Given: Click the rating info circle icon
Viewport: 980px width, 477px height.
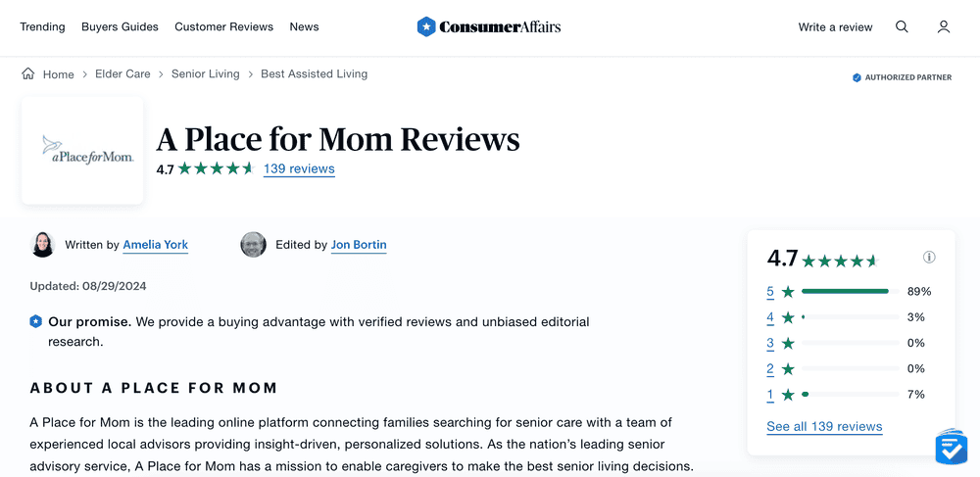Looking at the screenshot, I should (929, 258).
